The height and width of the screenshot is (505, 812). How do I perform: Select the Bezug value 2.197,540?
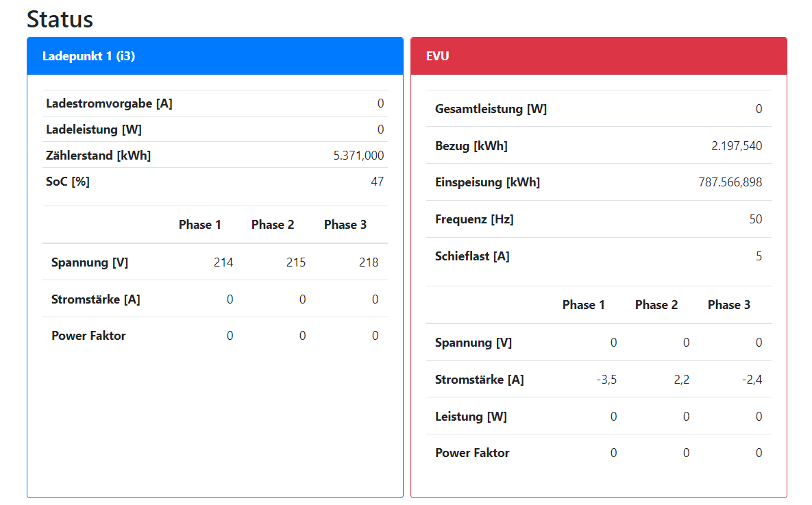(737, 146)
